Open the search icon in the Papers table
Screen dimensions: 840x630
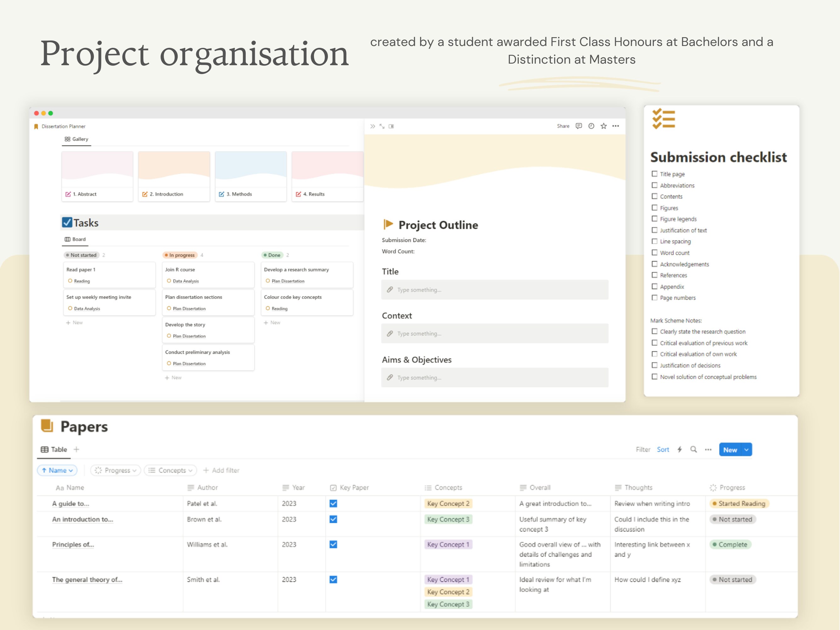click(694, 449)
